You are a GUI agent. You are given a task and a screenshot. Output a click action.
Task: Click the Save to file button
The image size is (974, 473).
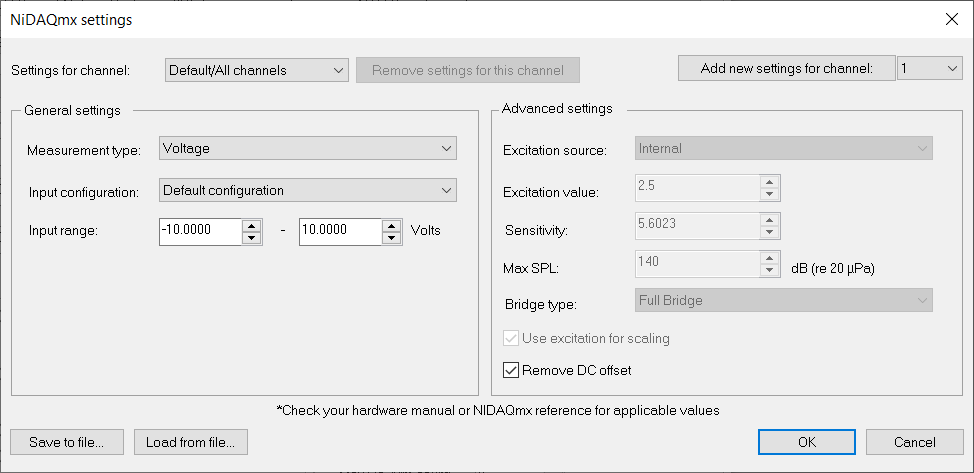point(67,442)
